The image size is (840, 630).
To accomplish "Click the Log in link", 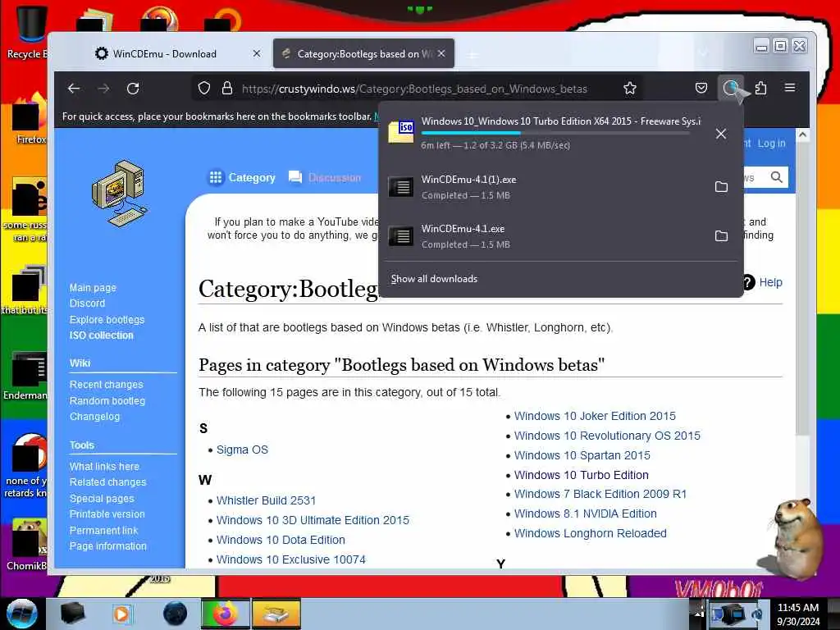I will [771, 143].
